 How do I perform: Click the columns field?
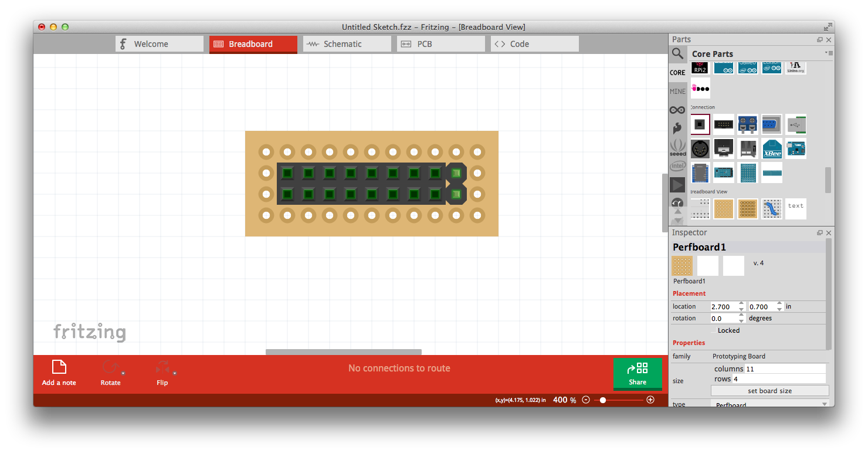click(785, 369)
